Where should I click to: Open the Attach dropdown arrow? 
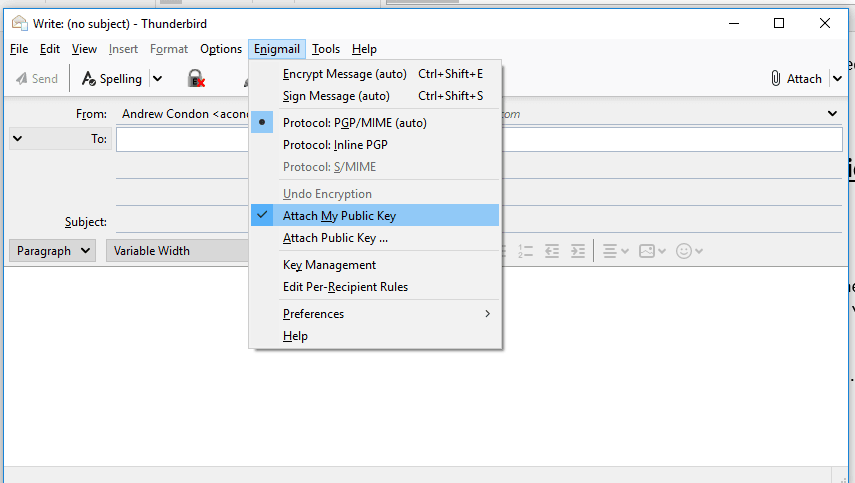coord(838,79)
